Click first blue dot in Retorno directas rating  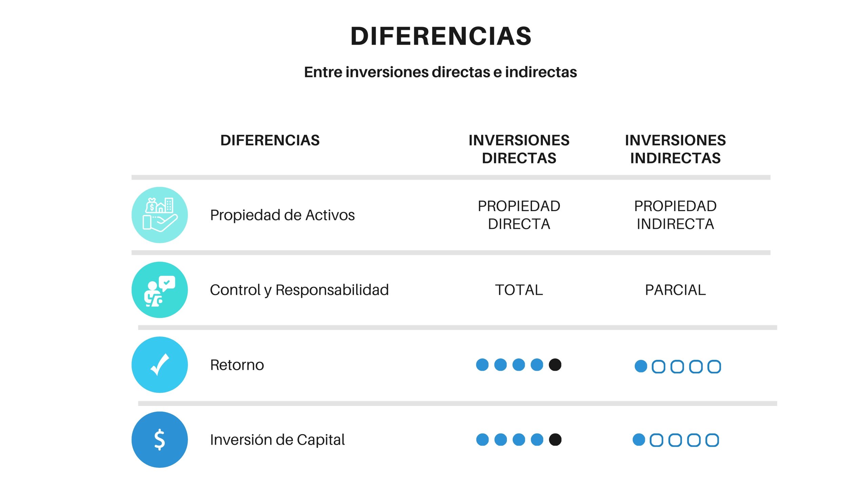point(482,365)
